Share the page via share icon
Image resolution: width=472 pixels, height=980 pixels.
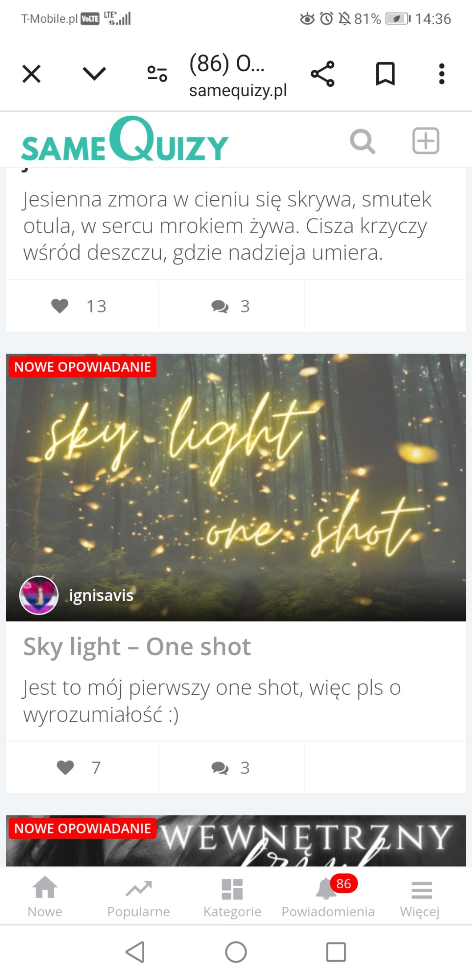322,73
